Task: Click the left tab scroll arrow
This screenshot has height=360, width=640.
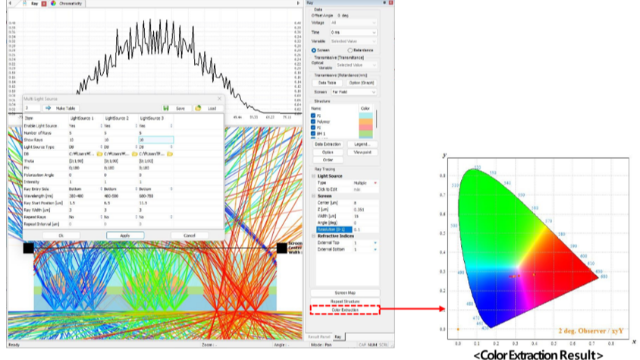Action: (10, 3)
